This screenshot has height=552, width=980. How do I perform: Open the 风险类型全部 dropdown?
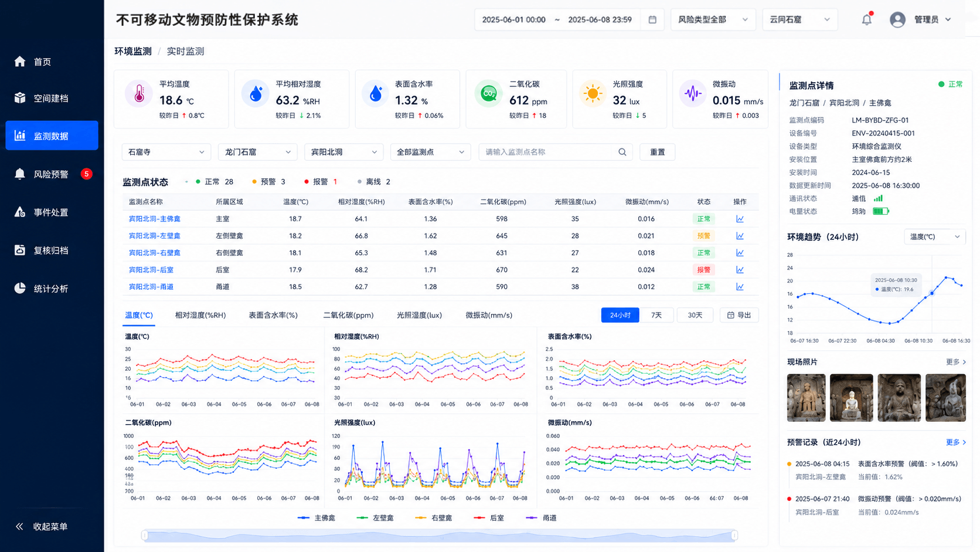[x=713, y=19]
